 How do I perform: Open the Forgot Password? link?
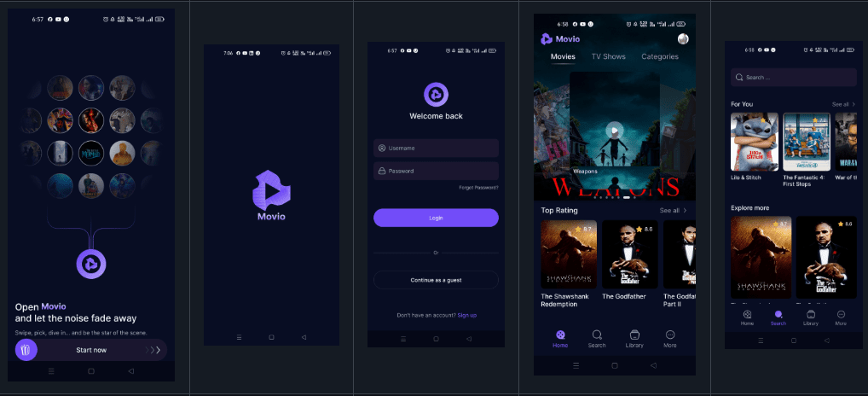(x=478, y=188)
